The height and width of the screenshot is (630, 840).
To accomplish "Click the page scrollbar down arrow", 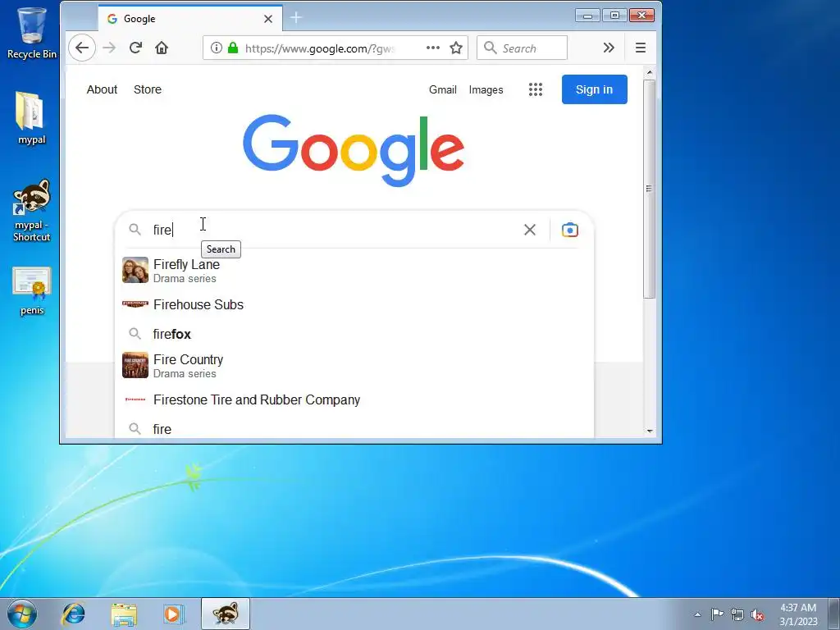I will (x=650, y=431).
